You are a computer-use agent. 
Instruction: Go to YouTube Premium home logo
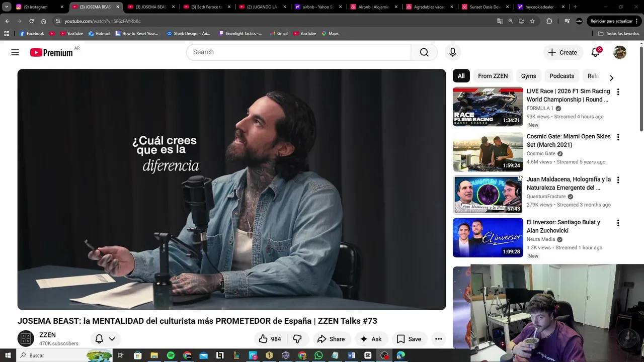pos(51,52)
